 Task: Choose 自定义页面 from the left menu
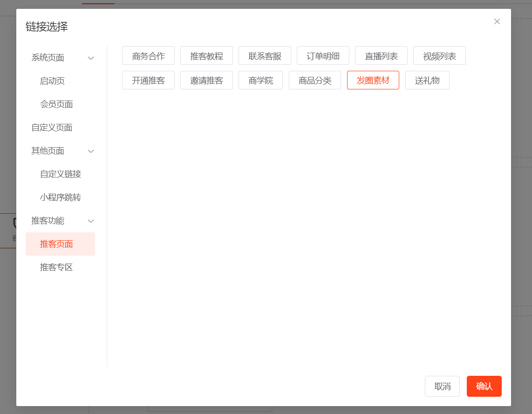52,128
